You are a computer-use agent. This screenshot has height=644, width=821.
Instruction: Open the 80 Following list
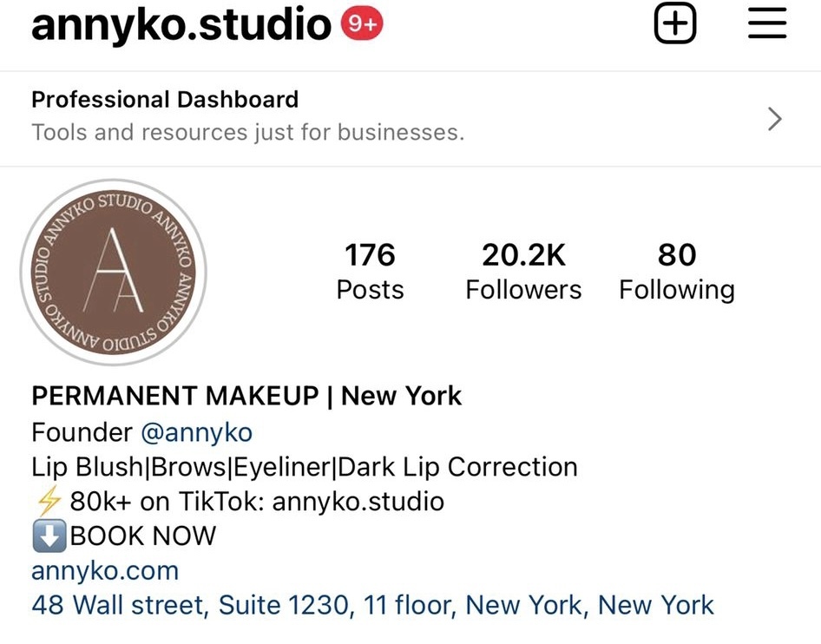pyautogui.click(x=677, y=272)
